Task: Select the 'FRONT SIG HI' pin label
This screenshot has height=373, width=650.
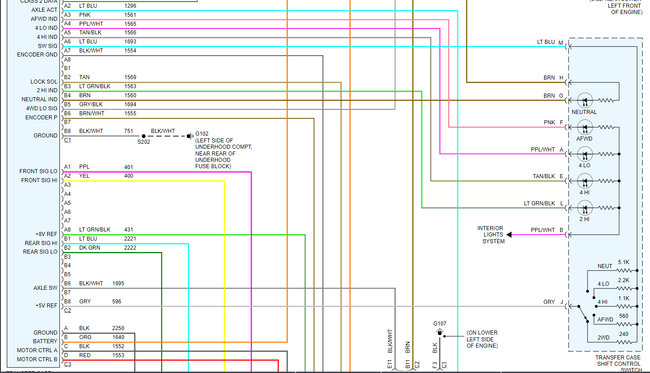Action: click(39, 180)
